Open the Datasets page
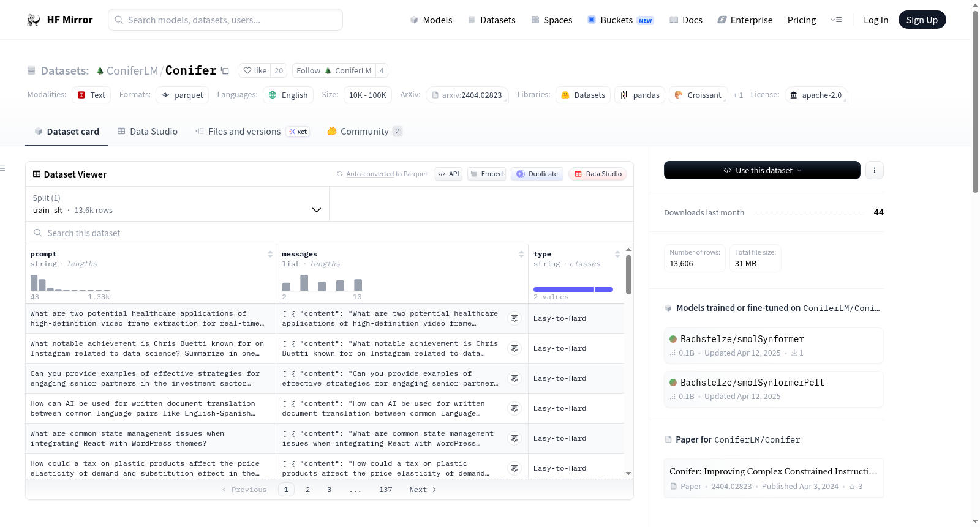The width and height of the screenshot is (980, 527). coord(491,20)
